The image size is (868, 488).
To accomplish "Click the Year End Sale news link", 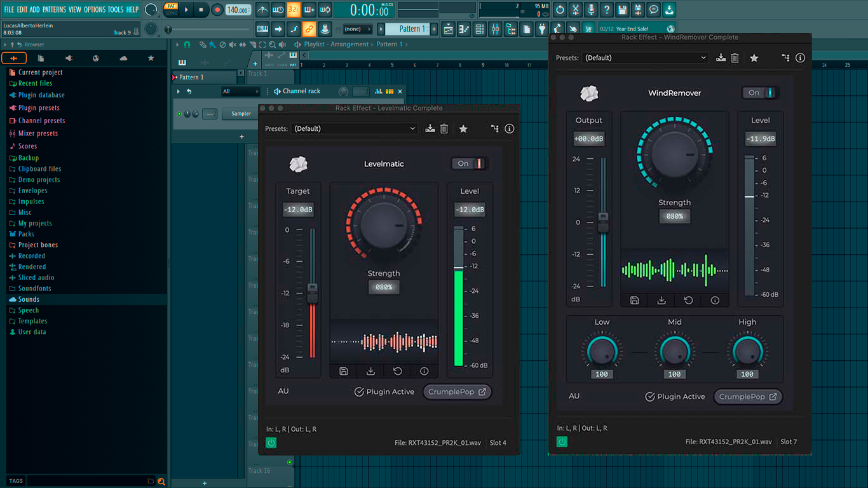I will click(636, 29).
